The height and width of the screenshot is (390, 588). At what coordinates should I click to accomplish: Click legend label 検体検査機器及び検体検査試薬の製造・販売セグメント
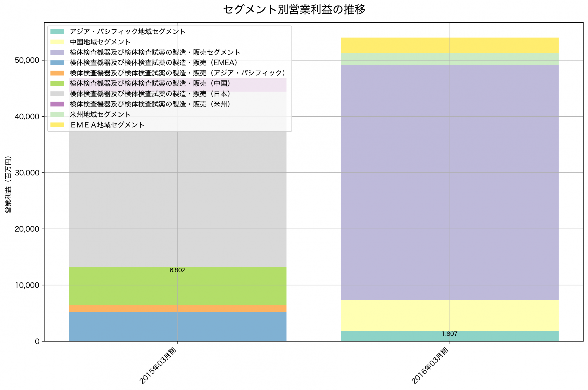click(155, 52)
